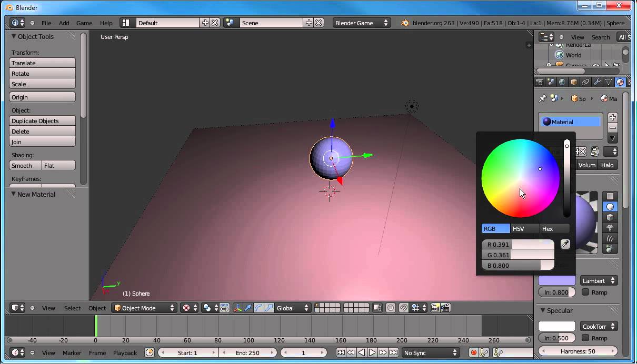This screenshot has width=637, height=364.
Task: Toggle the 3D manipulator axes widget
Action: (238, 308)
